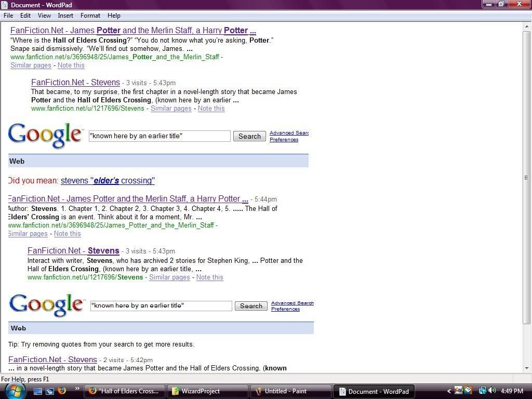The width and height of the screenshot is (532, 399).
Task: Click first blue 'Web' header bar
Action: point(158,161)
